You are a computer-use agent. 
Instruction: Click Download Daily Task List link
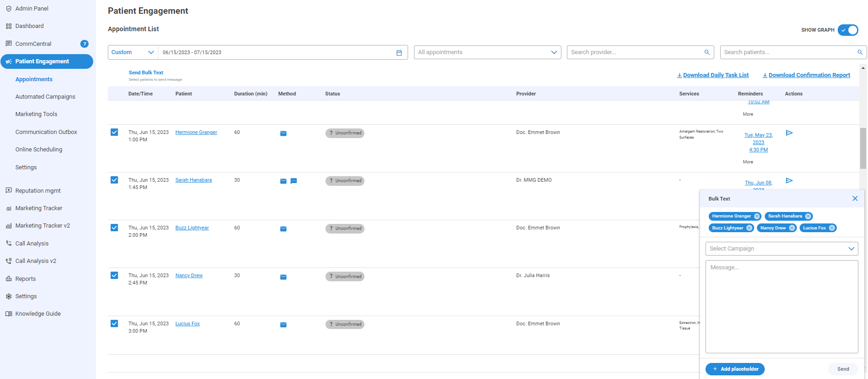(x=713, y=75)
